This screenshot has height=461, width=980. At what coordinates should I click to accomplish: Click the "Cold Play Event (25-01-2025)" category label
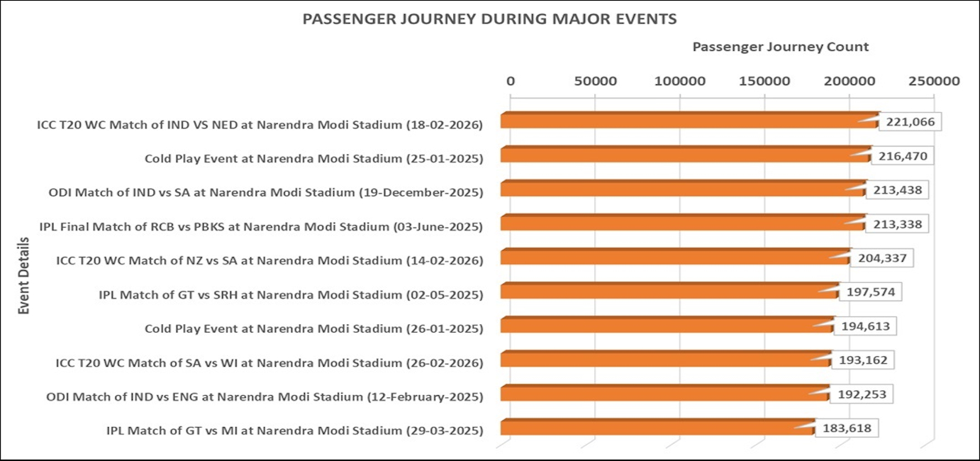pos(313,158)
